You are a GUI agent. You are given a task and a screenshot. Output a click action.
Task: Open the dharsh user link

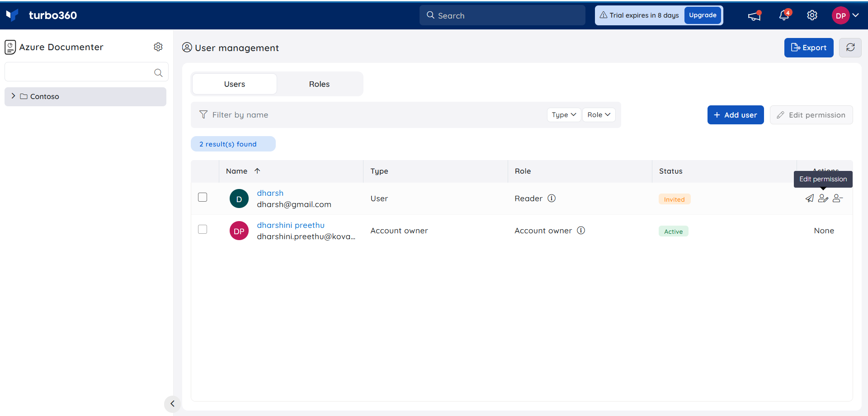point(270,193)
